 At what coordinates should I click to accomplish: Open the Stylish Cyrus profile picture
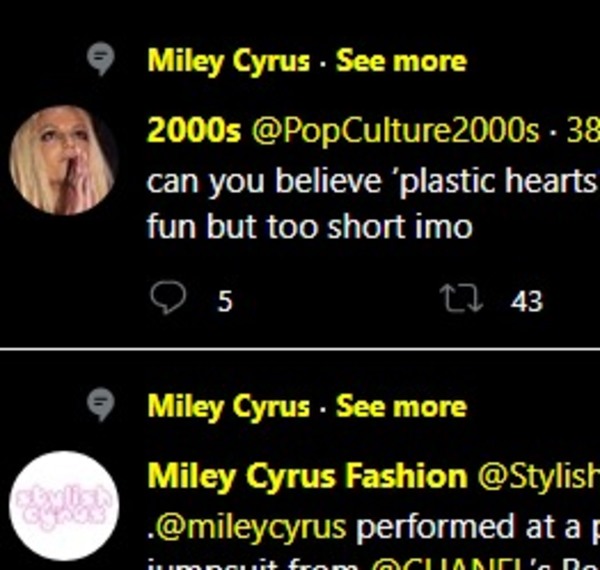click(x=62, y=505)
